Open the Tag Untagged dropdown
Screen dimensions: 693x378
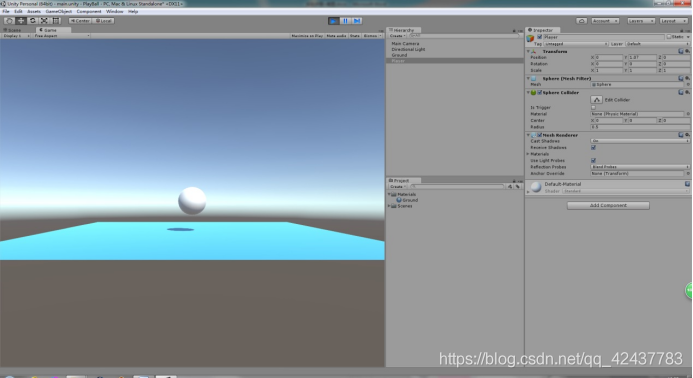(x=576, y=44)
